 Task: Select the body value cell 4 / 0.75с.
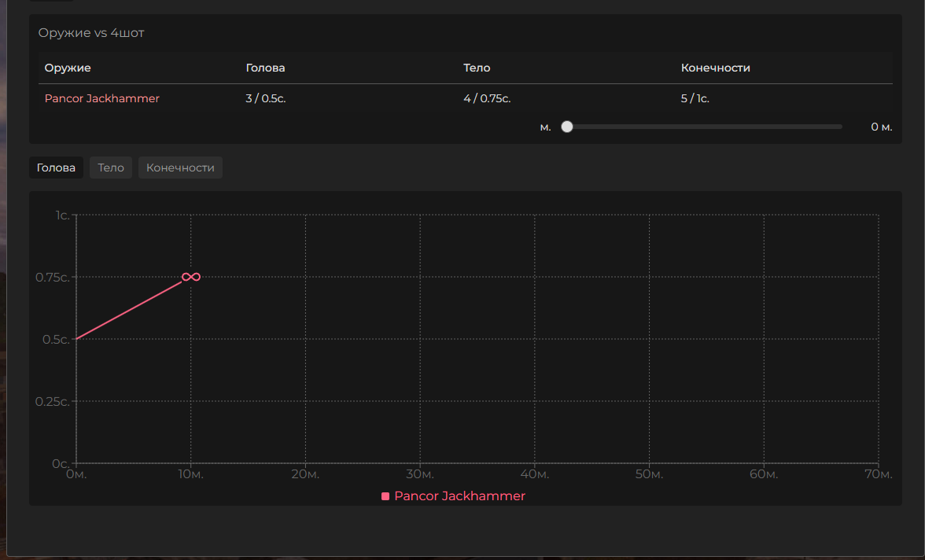click(487, 98)
